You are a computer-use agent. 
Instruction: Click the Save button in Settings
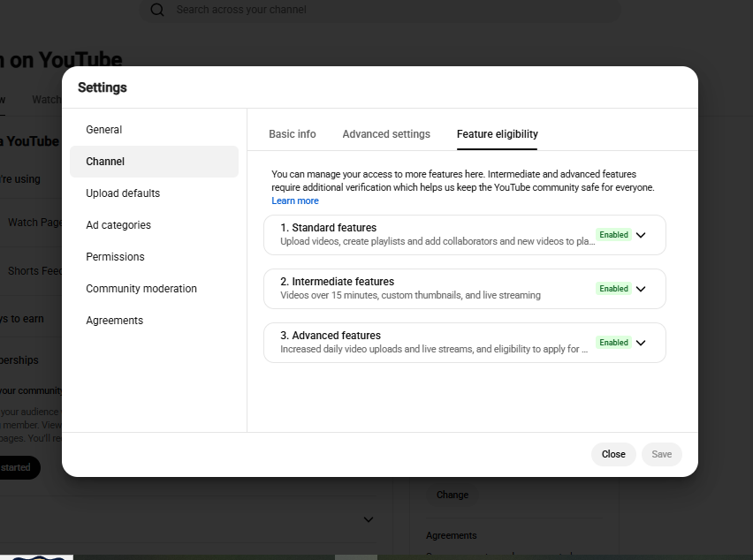pyautogui.click(x=661, y=454)
